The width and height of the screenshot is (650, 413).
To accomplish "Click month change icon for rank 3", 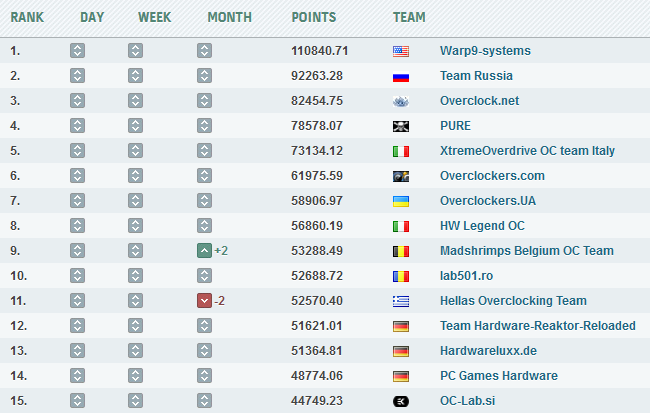I will [204, 101].
